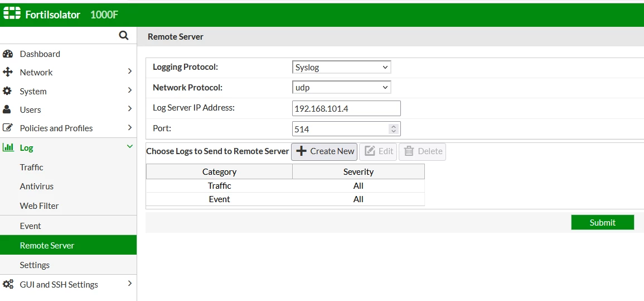Open the sidebar search magnifier icon
644x301 pixels.
(x=124, y=35)
